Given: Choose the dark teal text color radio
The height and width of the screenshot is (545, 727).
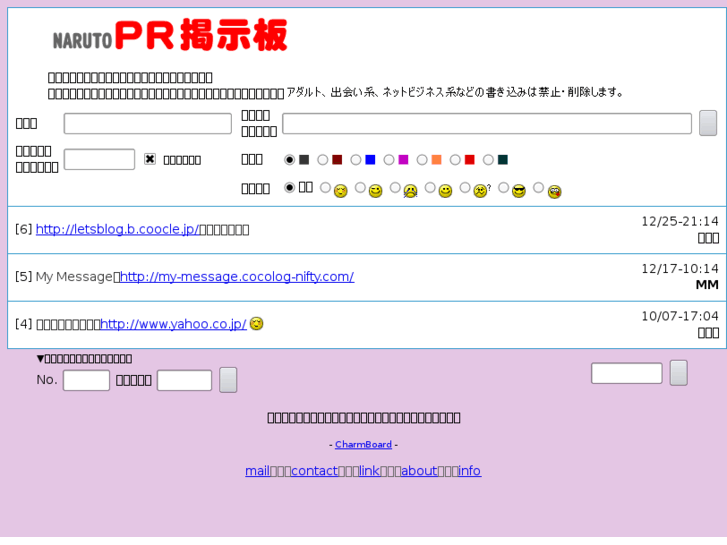Looking at the screenshot, I should 488,160.
